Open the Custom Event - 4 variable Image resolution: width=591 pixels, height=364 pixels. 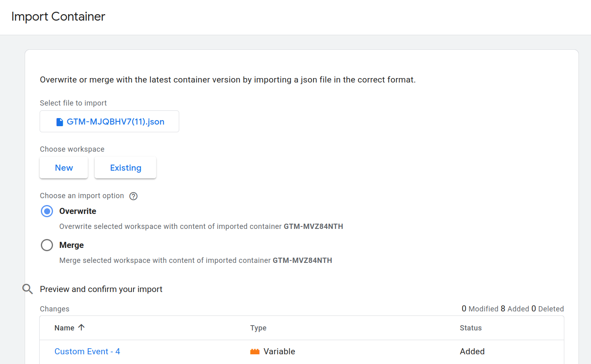coord(87,351)
